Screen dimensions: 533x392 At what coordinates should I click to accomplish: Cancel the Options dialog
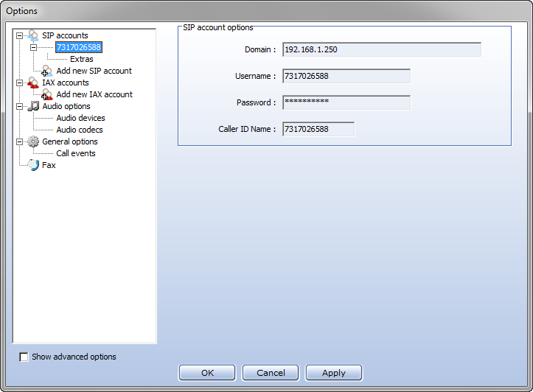click(x=271, y=373)
